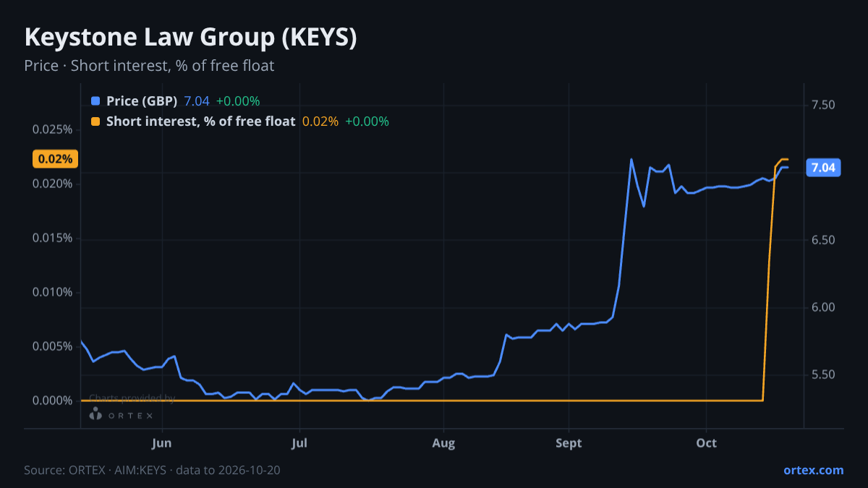Toggle the Price (GBP) legend label

pyautogui.click(x=142, y=101)
